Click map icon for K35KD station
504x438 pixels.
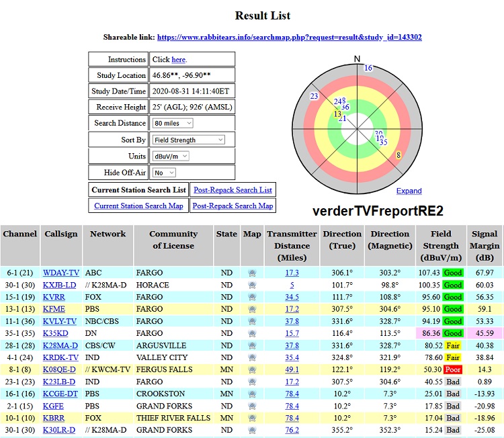tap(252, 333)
